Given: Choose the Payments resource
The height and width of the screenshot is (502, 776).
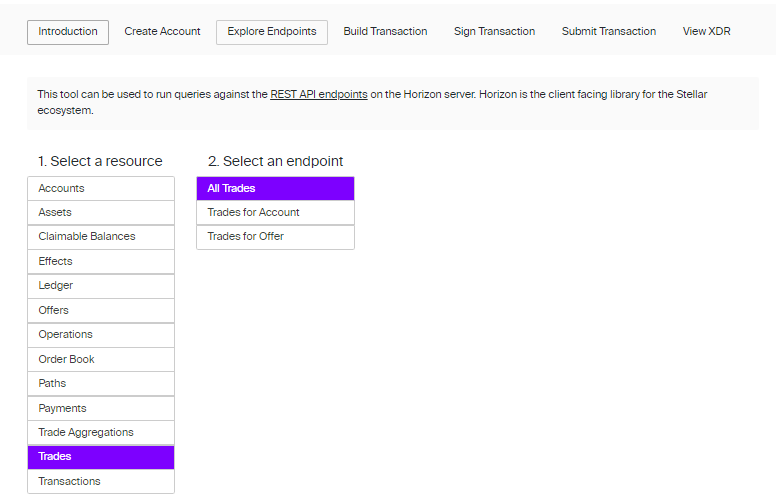Looking at the screenshot, I should coord(101,408).
